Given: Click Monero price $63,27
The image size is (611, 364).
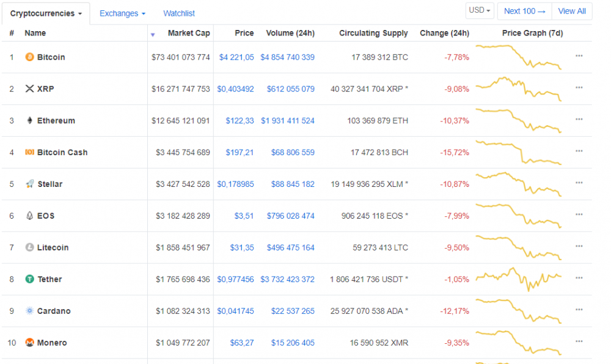Looking at the screenshot, I should [x=241, y=343].
